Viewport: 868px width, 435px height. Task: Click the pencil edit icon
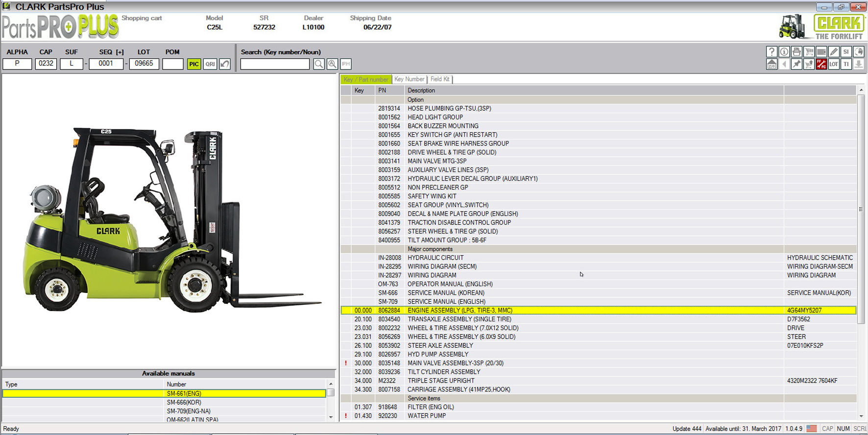834,51
